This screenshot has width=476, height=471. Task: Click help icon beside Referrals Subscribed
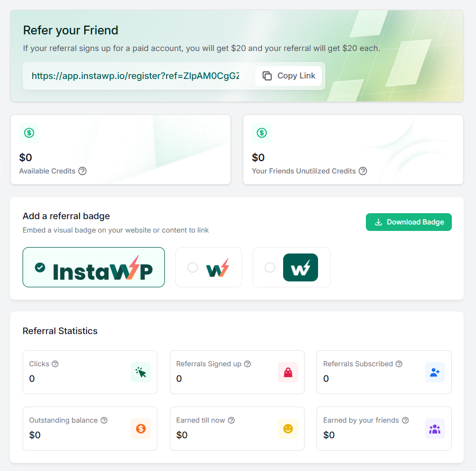[x=399, y=364]
